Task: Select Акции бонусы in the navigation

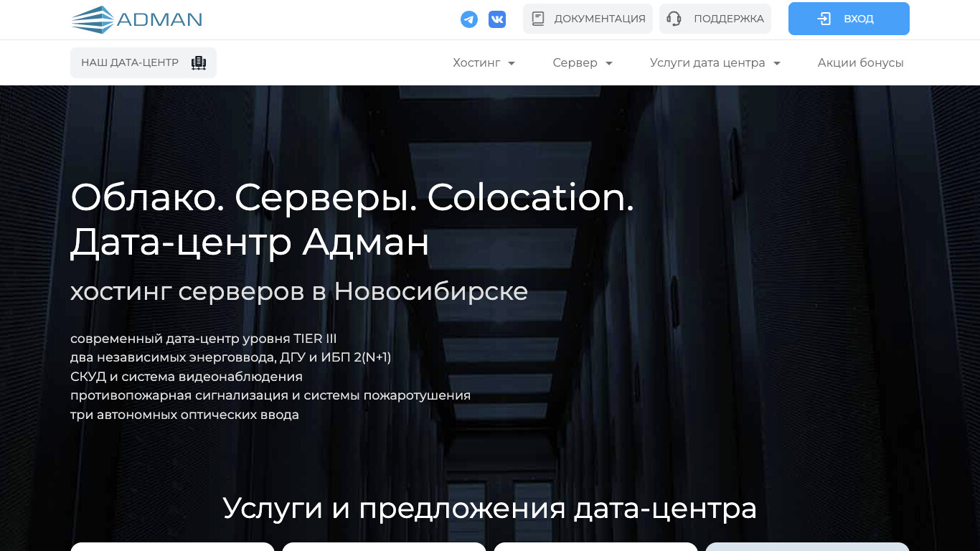Action: [x=860, y=62]
